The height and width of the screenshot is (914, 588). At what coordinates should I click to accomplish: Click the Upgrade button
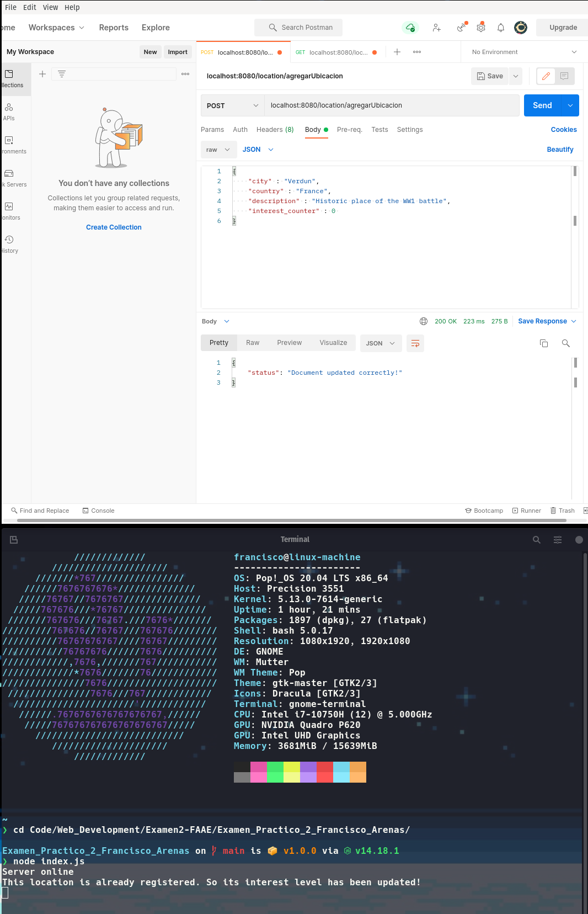(x=563, y=28)
